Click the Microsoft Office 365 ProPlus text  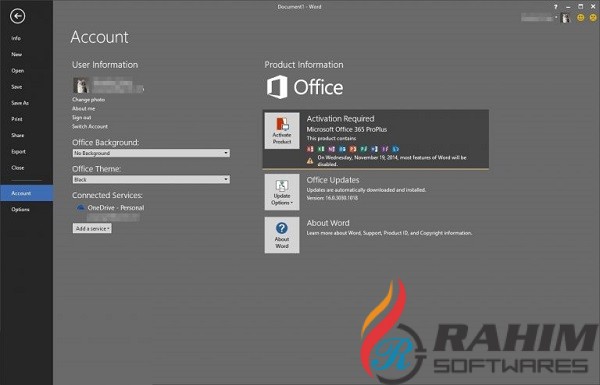click(x=347, y=129)
